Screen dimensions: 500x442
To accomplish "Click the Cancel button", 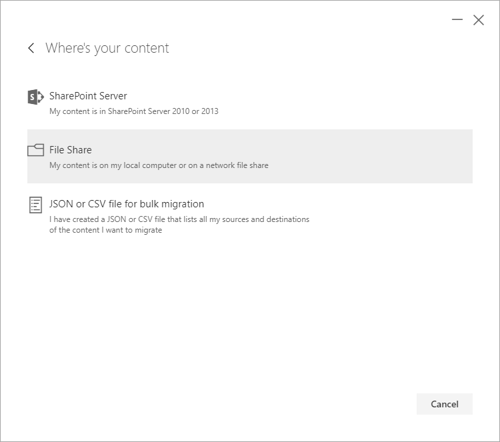I will point(444,404).
